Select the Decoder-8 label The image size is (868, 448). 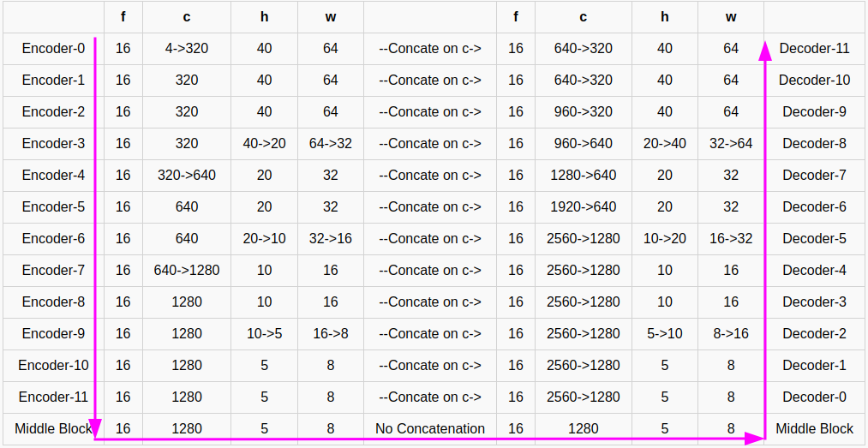pyautogui.click(x=814, y=144)
